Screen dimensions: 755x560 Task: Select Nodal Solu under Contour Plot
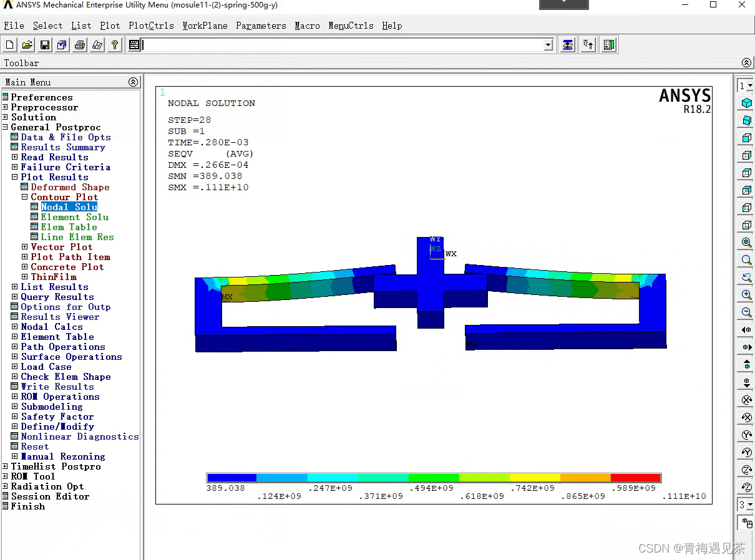point(69,206)
